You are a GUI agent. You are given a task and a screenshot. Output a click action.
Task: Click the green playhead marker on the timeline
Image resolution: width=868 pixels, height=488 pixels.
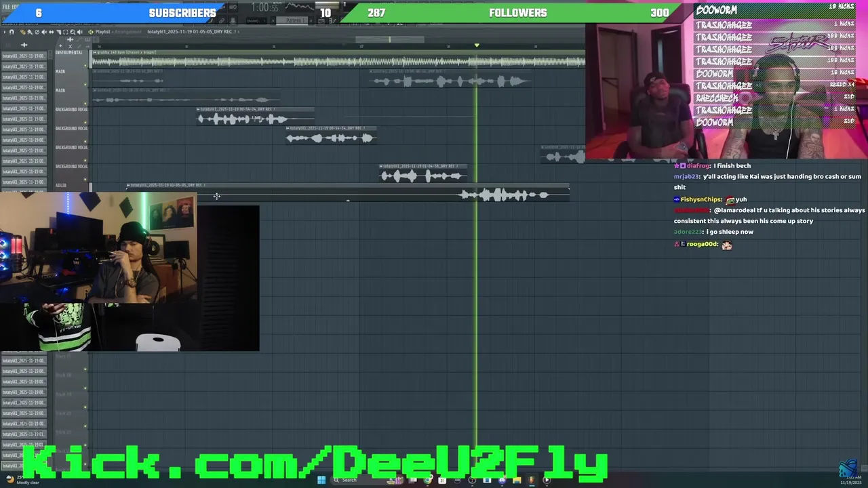pos(477,45)
